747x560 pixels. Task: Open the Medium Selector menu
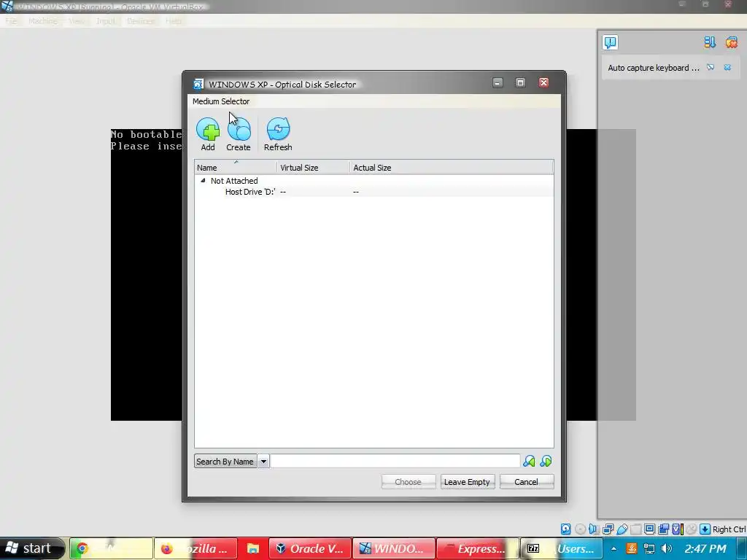pos(221,101)
